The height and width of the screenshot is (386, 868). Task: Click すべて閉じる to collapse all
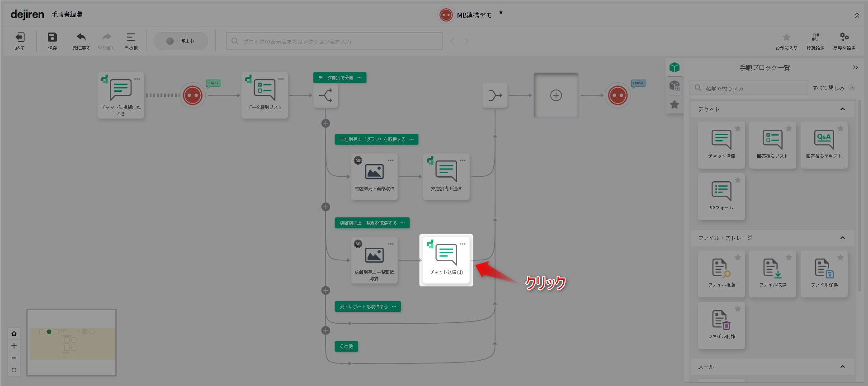[834, 88]
